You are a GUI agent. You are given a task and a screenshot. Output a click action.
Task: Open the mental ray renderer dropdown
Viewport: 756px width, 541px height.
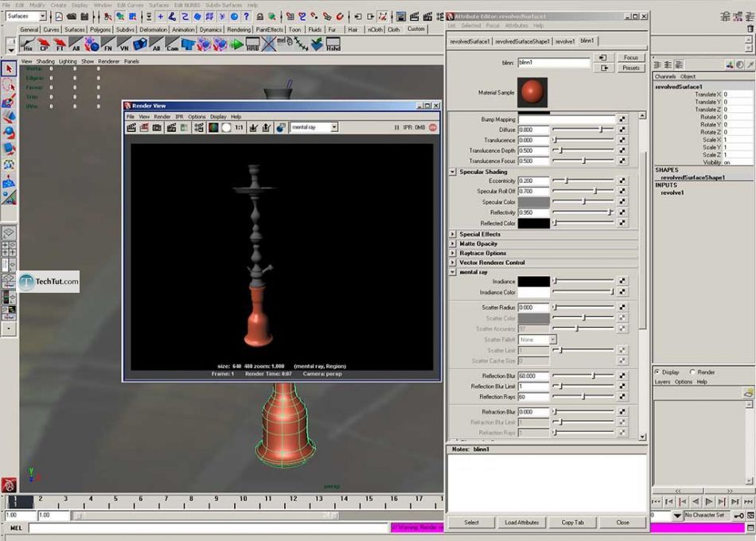pyautogui.click(x=314, y=127)
